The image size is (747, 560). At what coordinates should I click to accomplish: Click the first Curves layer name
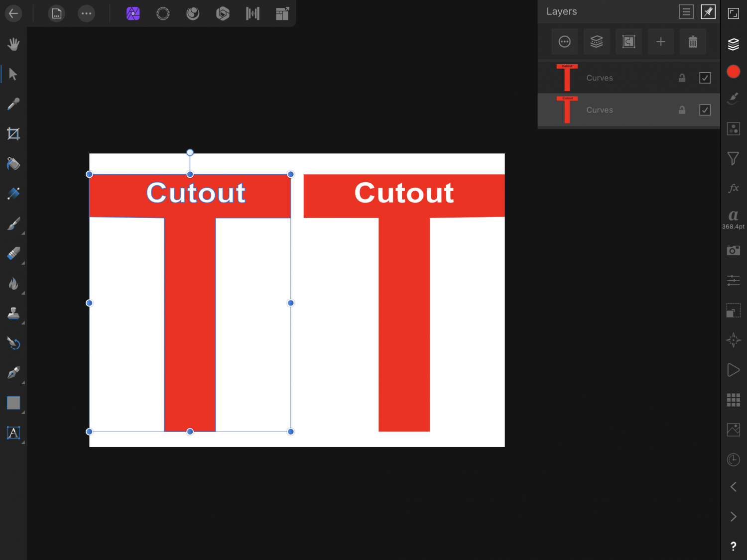tap(600, 78)
